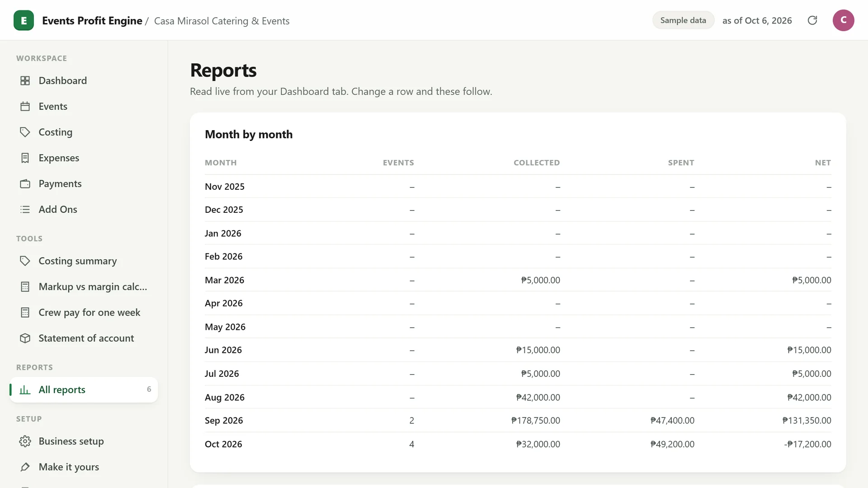The width and height of the screenshot is (868, 488).
Task: Open the Dashboard page
Action: [x=84, y=80]
